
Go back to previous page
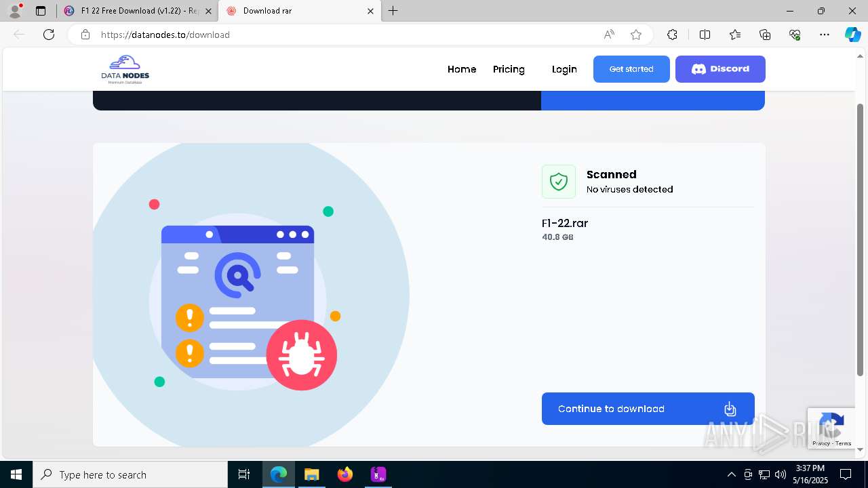tap(19, 35)
